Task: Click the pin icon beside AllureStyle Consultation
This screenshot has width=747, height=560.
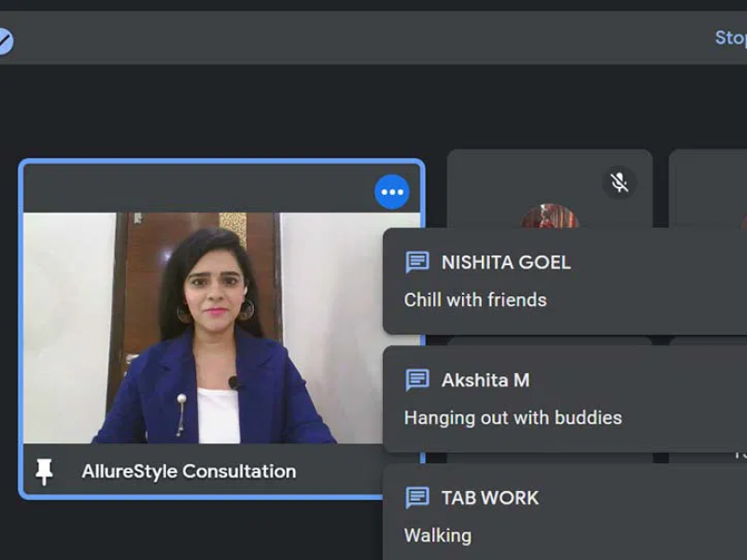Action: [x=44, y=472]
